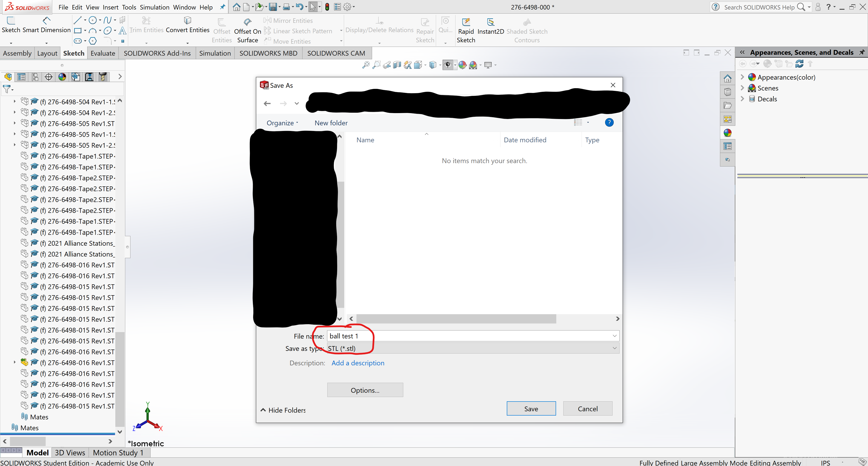Pin the Appearances, Scenes, and Decals pane
868x466 pixels.
862,52
